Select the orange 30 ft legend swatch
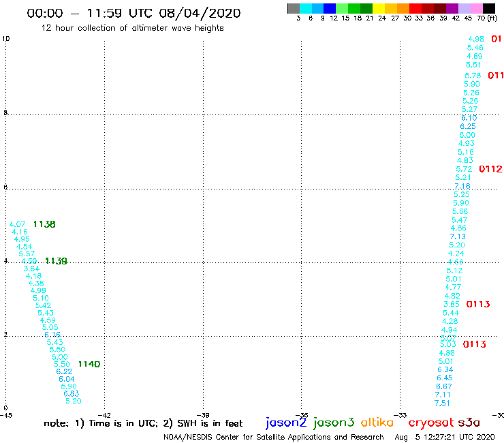 coord(403,8)
